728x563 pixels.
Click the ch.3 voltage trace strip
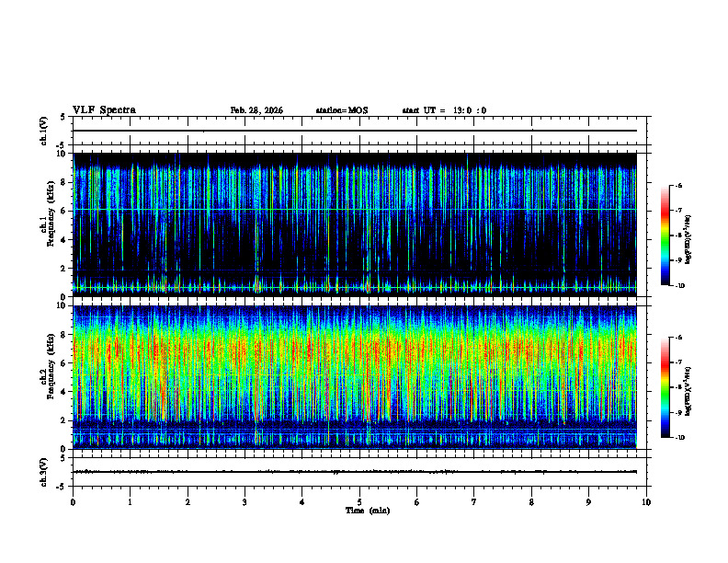tap(359, 472)
